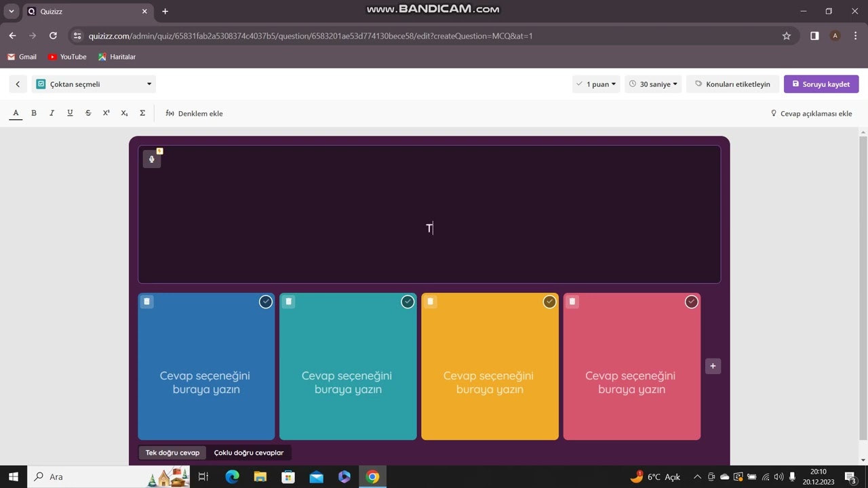Viewport: 868px width, 488px height.
Task: Toggle bold formatting
Action: pos(34,113)
